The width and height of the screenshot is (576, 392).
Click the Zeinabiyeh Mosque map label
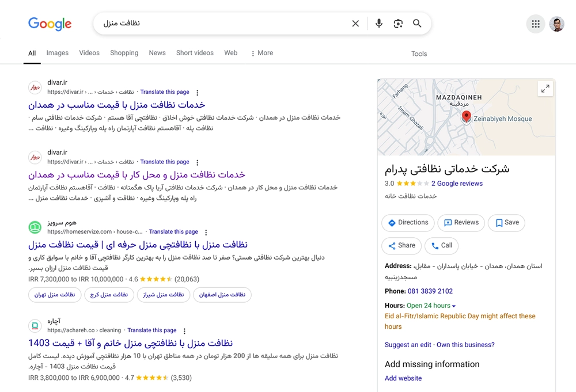pyautogui.click(x=502, y=119)
